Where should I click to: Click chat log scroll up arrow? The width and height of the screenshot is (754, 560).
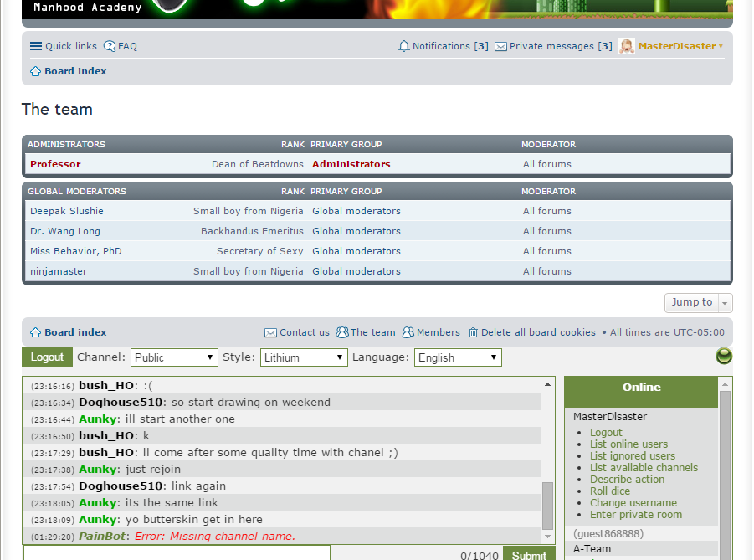547,384
